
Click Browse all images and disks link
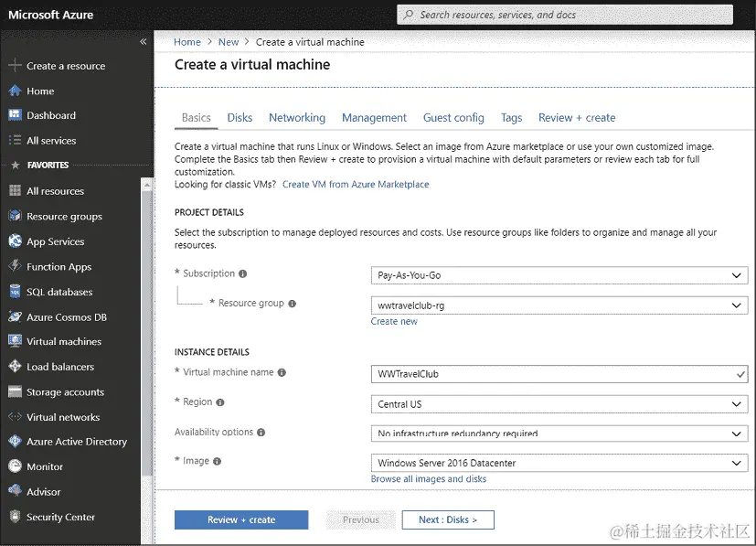(x=428, y=479)
